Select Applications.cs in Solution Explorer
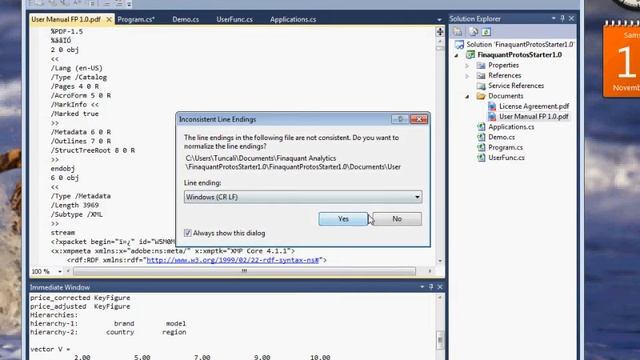 click(x=511, y=127)
